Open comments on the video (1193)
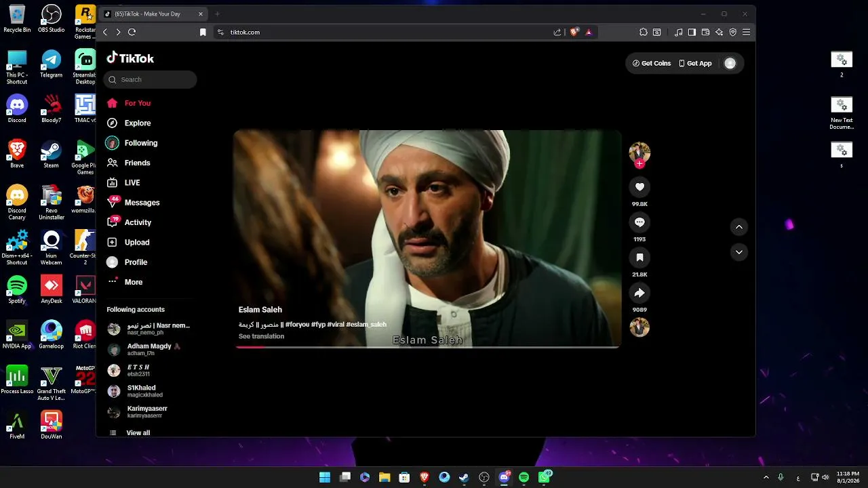868x488 pixels. (639, 222)
